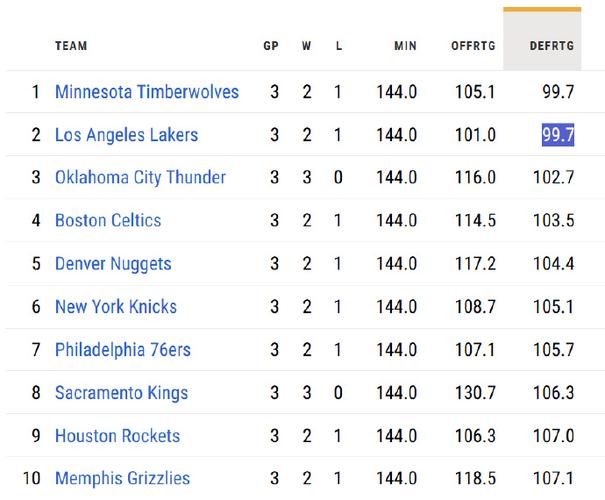
Task: Click the Thunder 102.7 DEFRTG value
Action: (x=554, y=178)
